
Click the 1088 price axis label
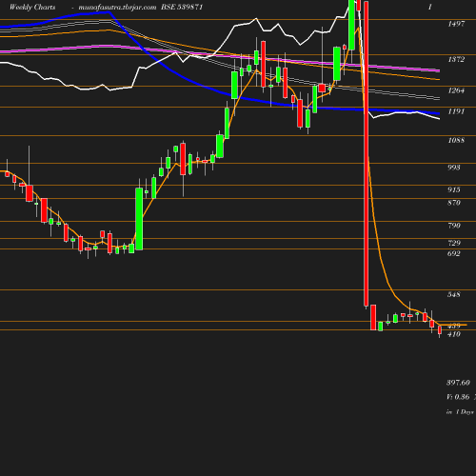pyautogui.click(x=456, y=140)
